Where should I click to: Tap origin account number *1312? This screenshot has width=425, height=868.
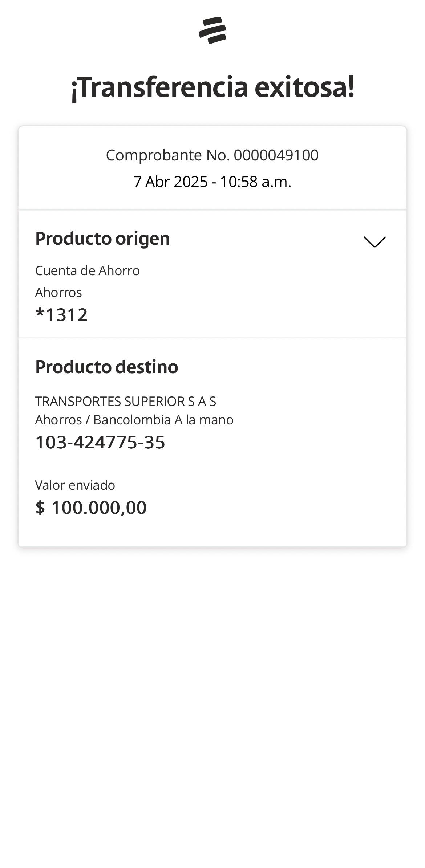62,315
